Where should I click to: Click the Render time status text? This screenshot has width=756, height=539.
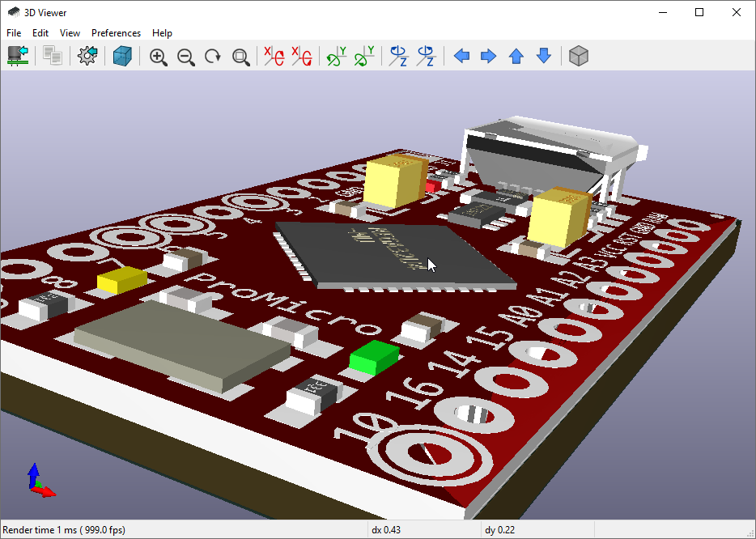[x=64, y=530]
